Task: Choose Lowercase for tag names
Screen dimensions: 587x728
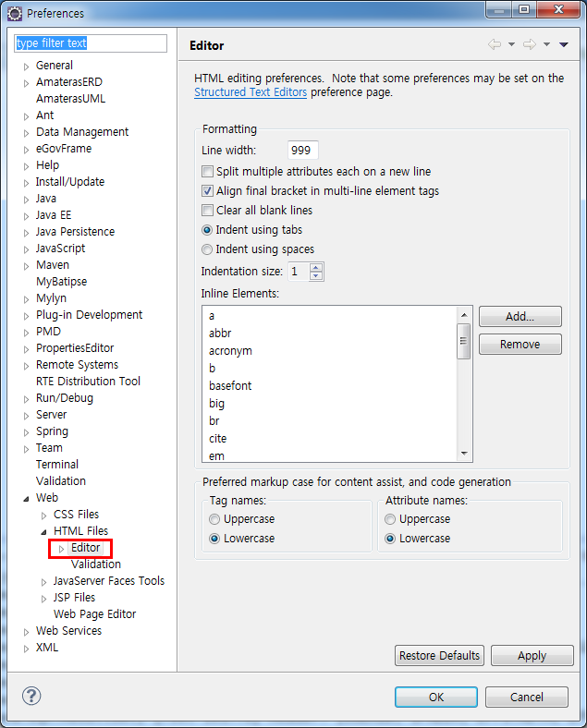Action: 214,539
